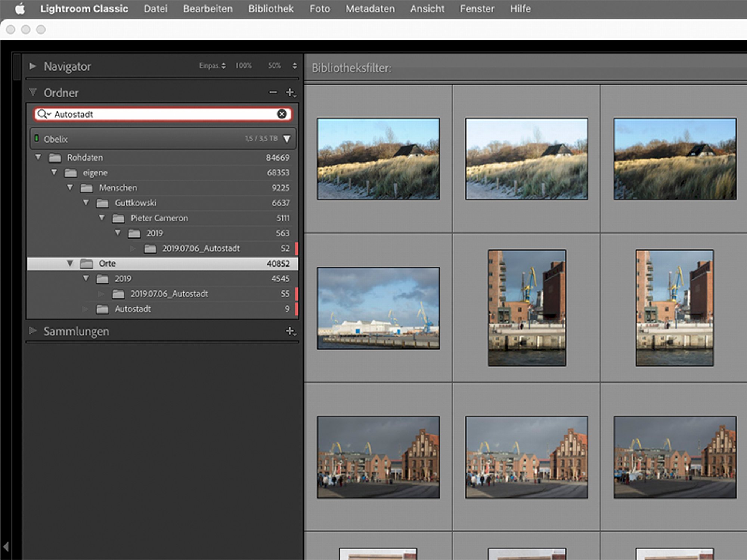Set Navigator zoom to 100%
747x560 pixels.
244,66
